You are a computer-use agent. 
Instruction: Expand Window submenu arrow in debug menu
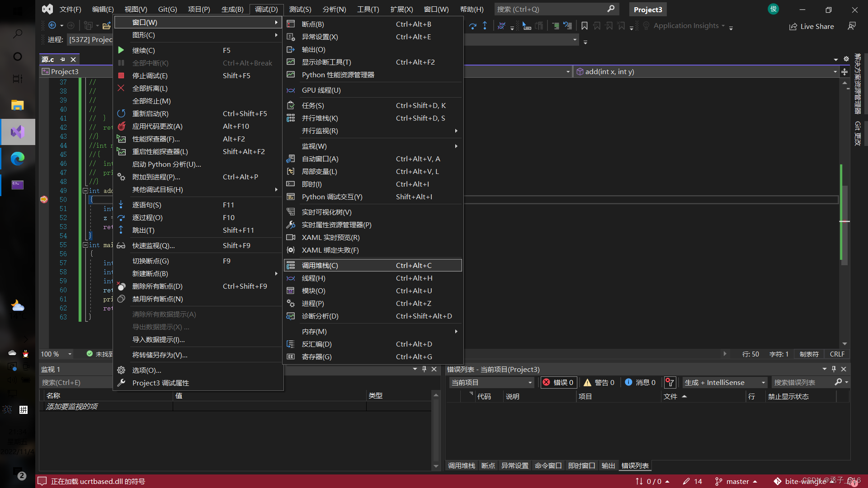click(276, 22)
